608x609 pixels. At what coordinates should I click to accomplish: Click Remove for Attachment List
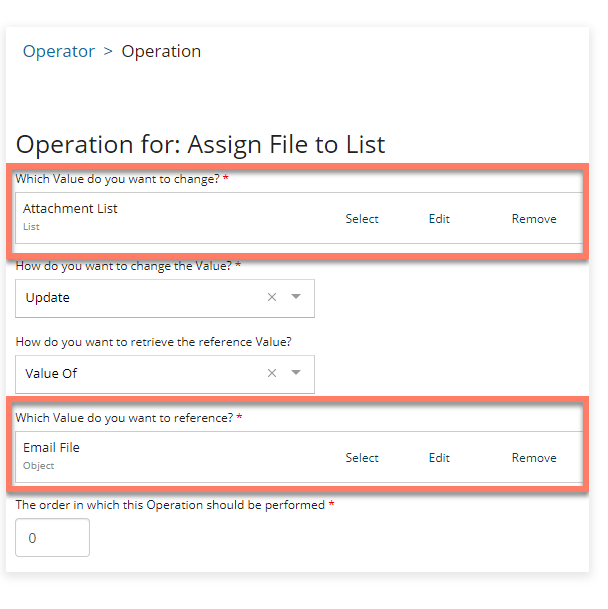pyautogui.click(x=534, y=219)
